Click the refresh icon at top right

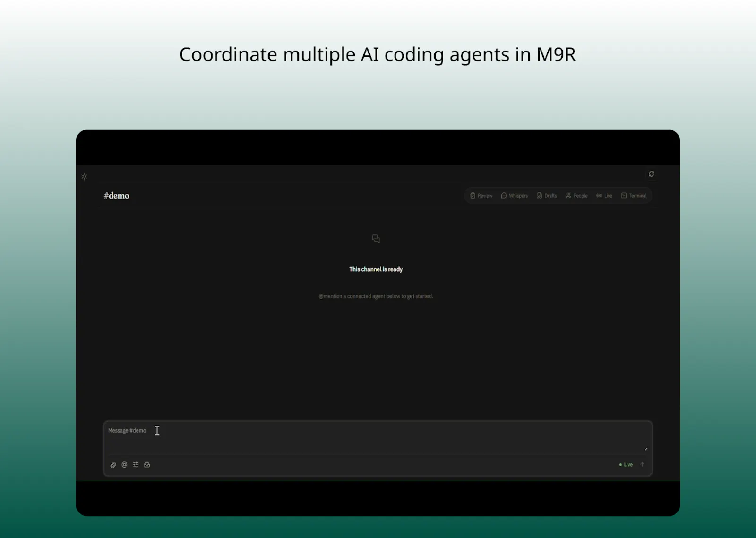tap(651, 174)
